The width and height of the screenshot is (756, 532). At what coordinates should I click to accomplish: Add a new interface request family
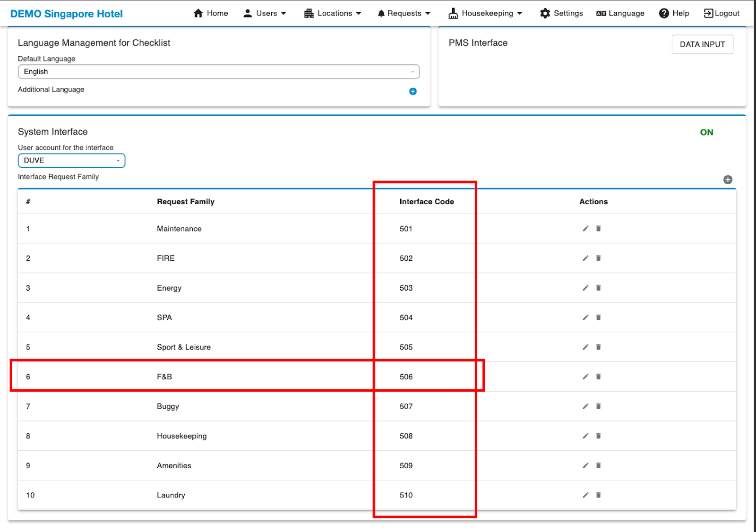pos(728,180)
